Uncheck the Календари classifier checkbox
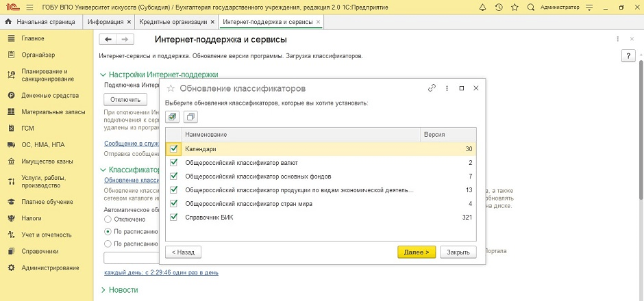Image resolution: width=644 pixels, height=301 pixels. pos(173,148)
